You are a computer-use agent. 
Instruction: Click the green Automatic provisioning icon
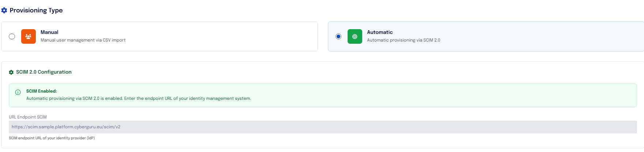(355, 36)
